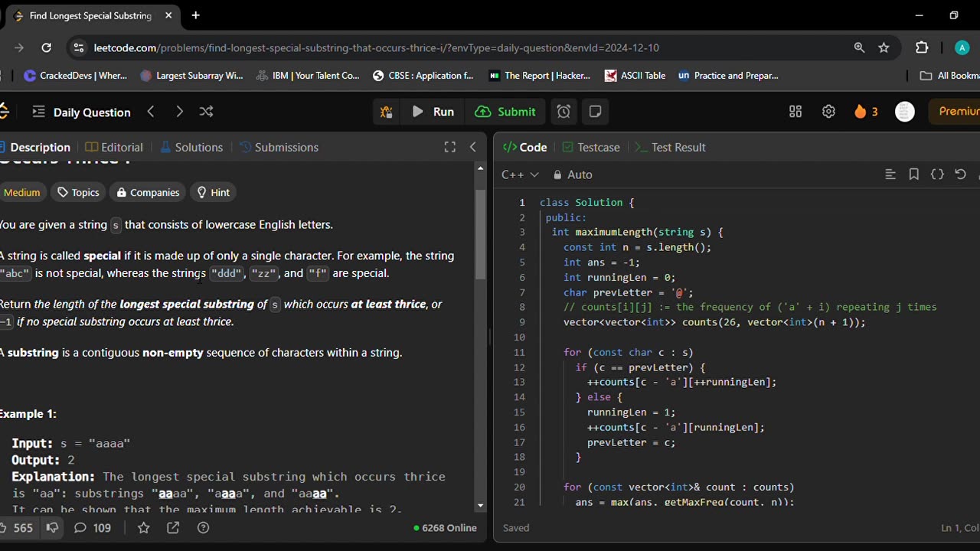Open the help question-mark icon
Screen dimensions: 980x551
(x=203, y=527)
